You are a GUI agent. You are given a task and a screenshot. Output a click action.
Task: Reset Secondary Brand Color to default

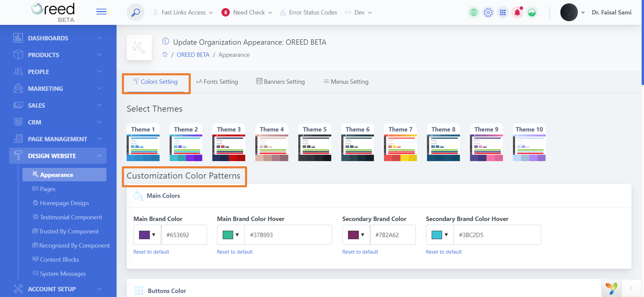pyautogui.click(x=360, y=252)
